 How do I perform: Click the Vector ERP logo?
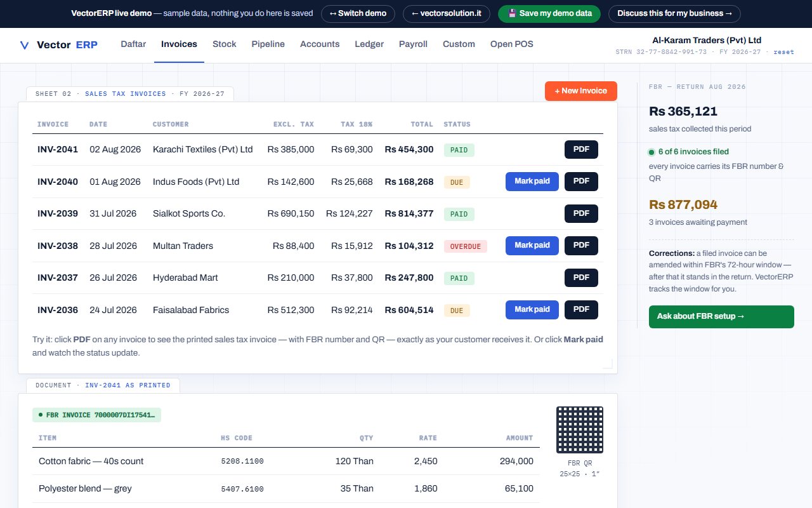pos(58,44)
